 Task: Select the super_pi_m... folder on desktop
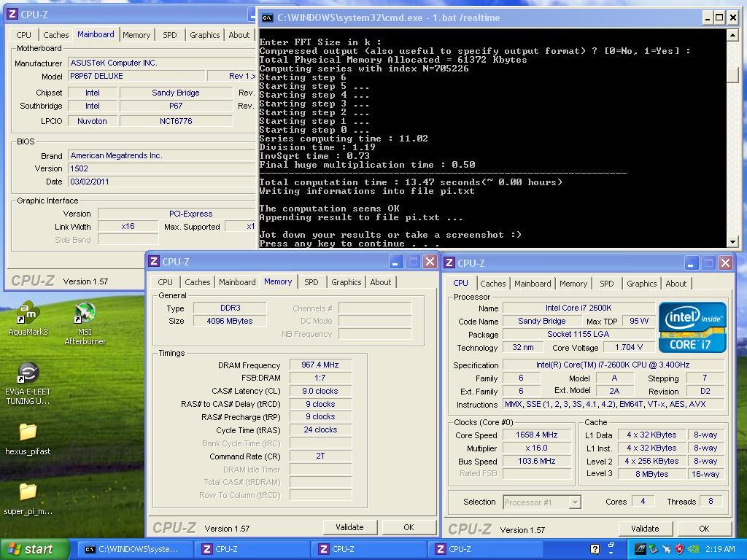pyautogui.click(x=28, y=499)
